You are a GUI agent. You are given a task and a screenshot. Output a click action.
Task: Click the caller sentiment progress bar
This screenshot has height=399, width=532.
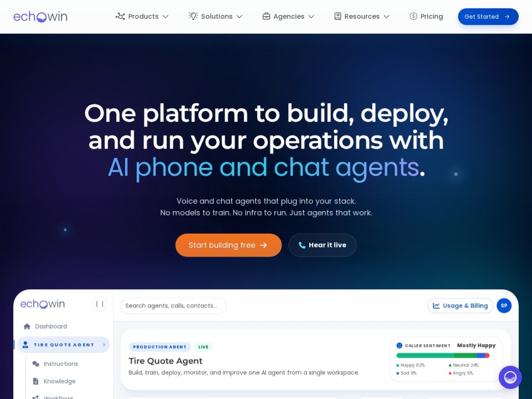443,356
